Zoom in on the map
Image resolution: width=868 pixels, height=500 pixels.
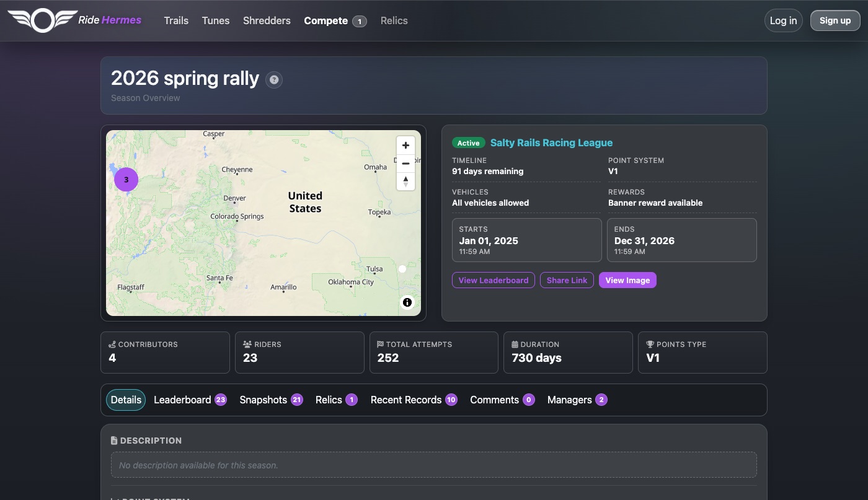405,146
